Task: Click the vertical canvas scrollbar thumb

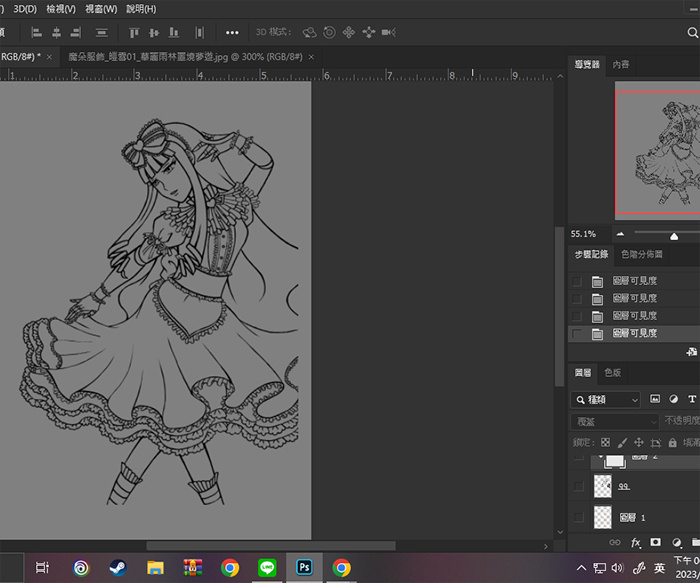Action: coord(559,307)
